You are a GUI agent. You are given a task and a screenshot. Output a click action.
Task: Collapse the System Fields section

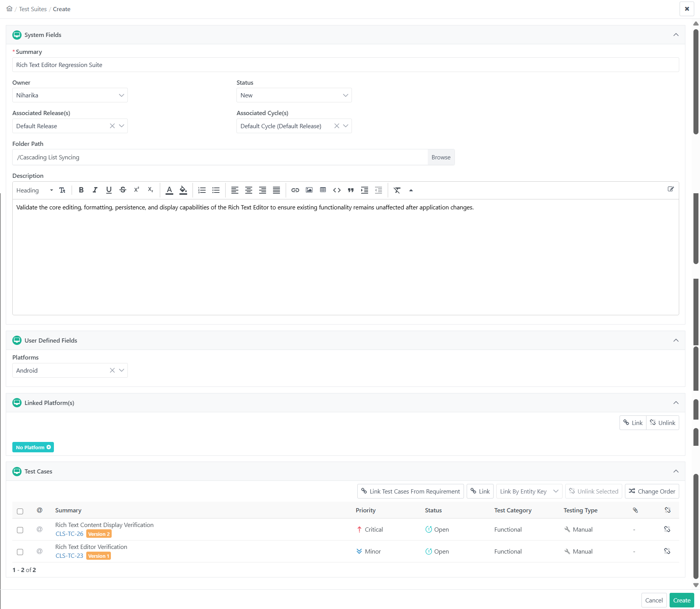pos(676,35)
